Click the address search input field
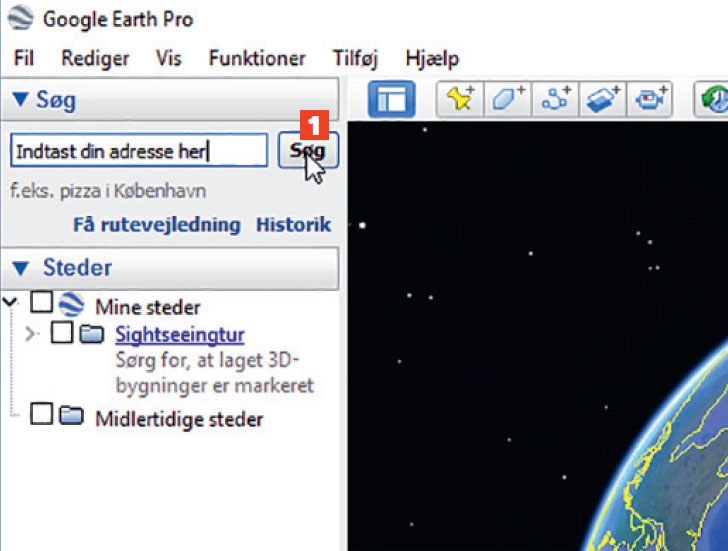 139,150
